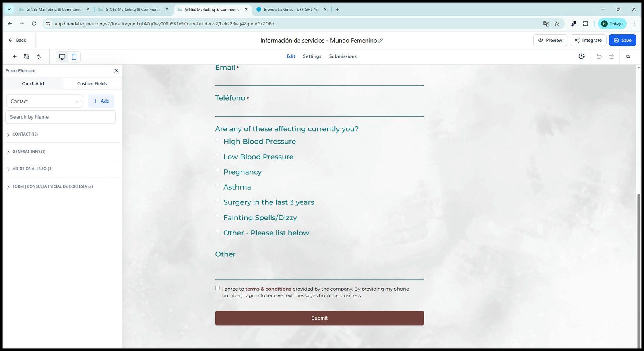Select the High Blood Pressure radio button
Screen dimensions: 644x351
(218, 140)
